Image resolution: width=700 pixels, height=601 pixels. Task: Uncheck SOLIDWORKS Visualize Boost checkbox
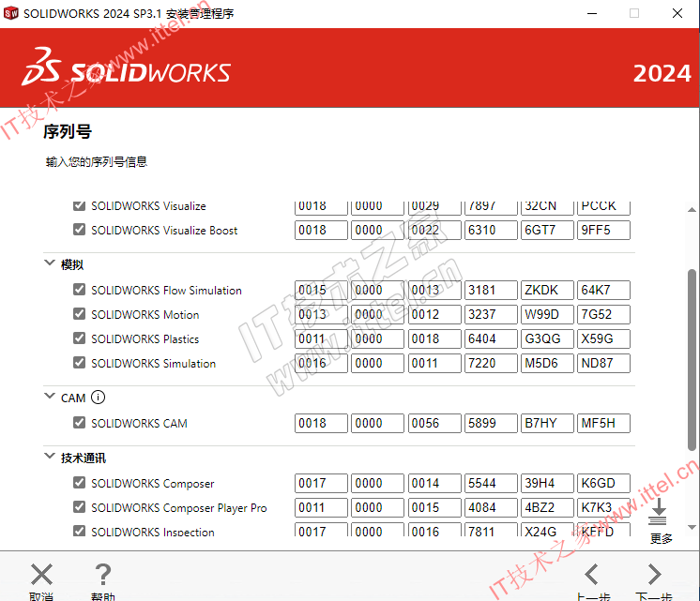tap(80, 230)
